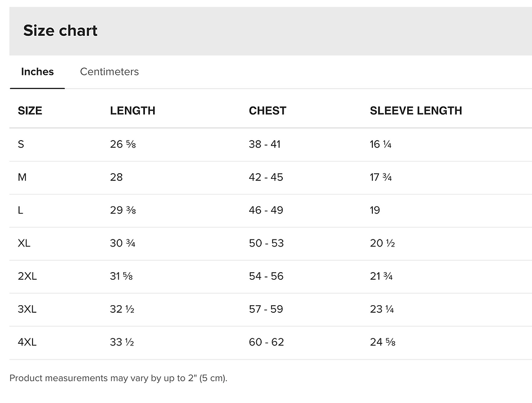The image size is (532, 403).
Task: Select the L size row label
Action: [21, 210]
